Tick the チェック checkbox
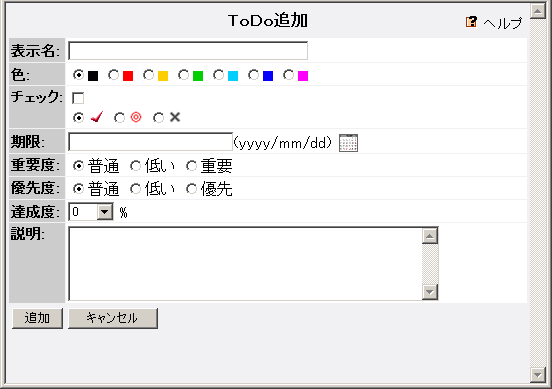The height and width of the screenshot is (389, 552). (78, 98)
